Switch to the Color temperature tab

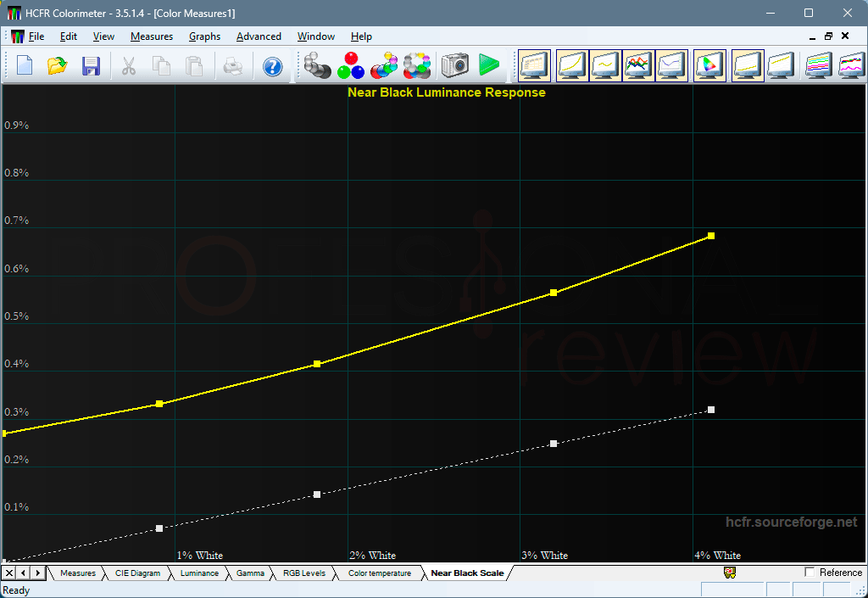pyautogui.click(x=380, y=573)
